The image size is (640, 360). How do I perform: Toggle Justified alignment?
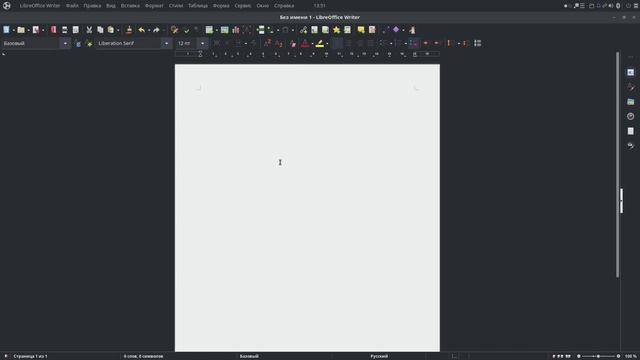click(x=371, y=43)
